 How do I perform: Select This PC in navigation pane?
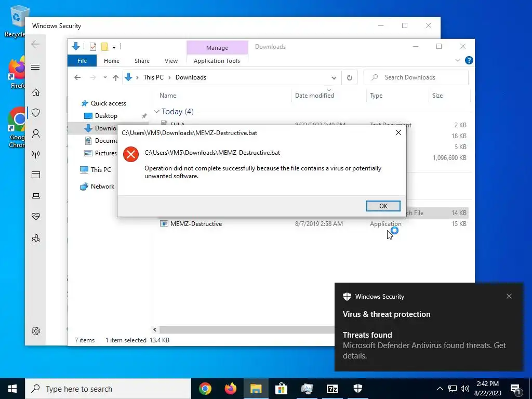click(x=101, y=170)
